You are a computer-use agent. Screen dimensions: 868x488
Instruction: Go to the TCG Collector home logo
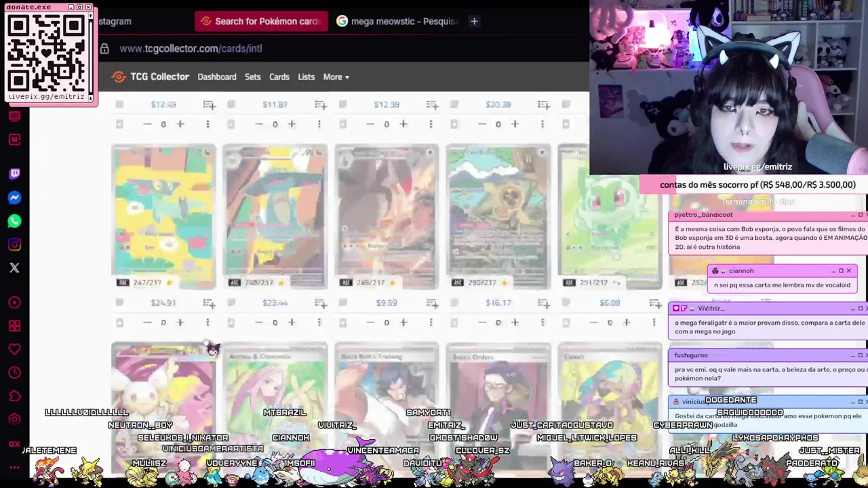point(151,77)
